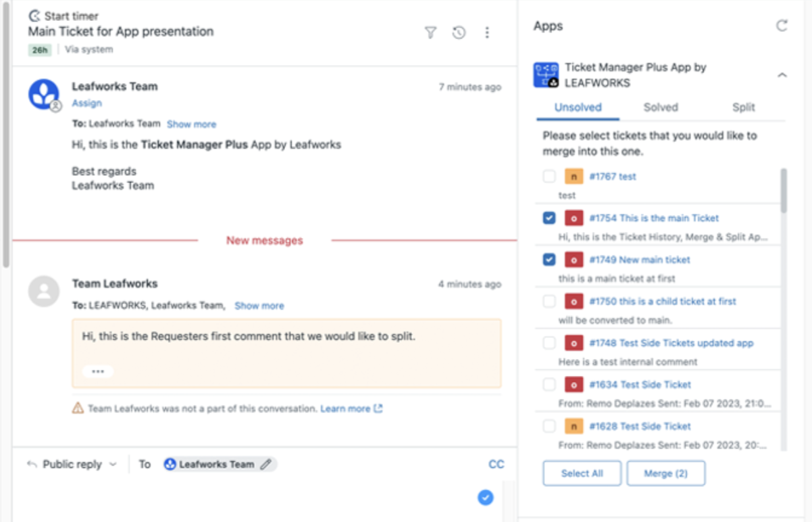This screenshot has width=812, height=522.
Task: Click the Merge (2) button
Action: click(x=665, y=473)
